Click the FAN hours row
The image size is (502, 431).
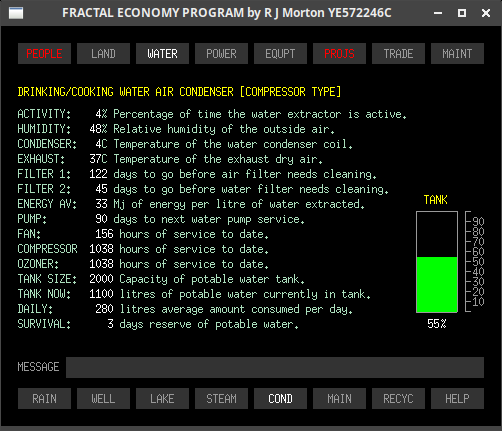point(143,234)
